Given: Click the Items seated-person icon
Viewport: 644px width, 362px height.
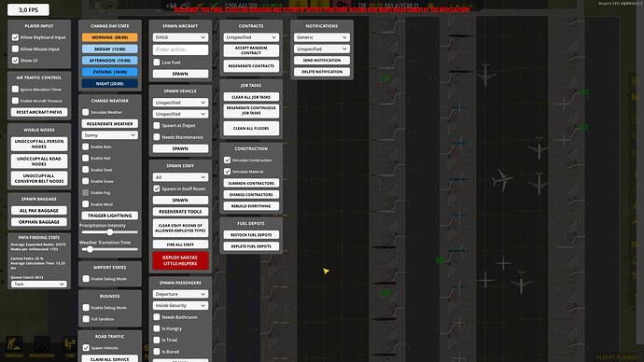Looking at the screenshot, I should coord(70,345).
